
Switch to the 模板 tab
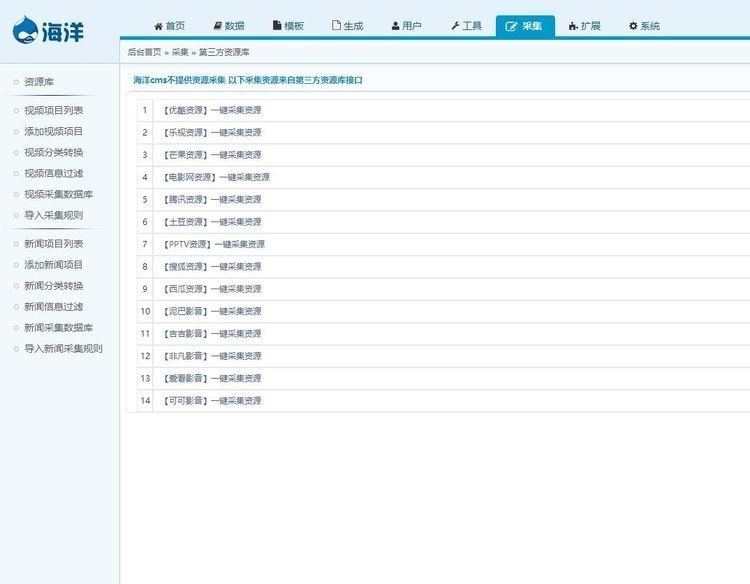(x=288, y=26)
